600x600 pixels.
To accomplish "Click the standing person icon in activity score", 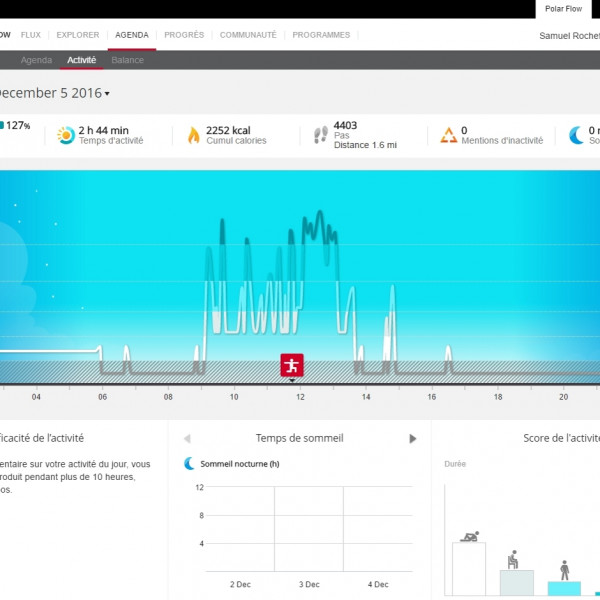I will pos(564,569).
